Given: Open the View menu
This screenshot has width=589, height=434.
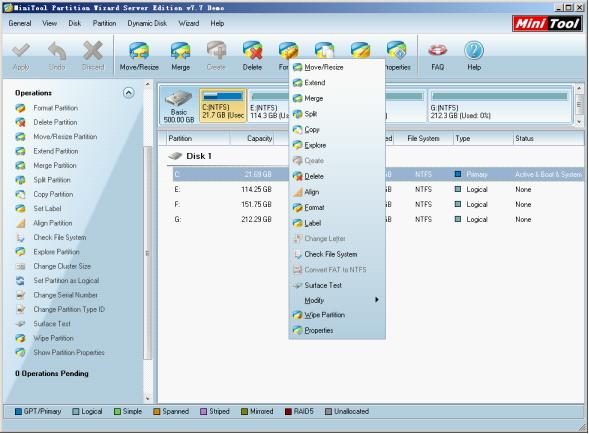Looking at the screenshot, I should click(50, 23).
